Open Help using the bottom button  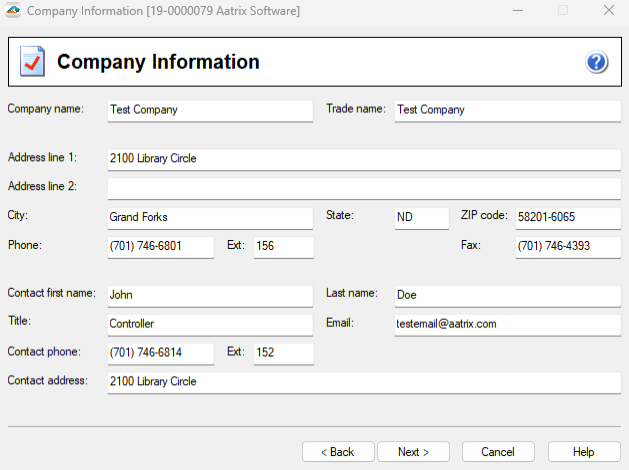point(584,452)
